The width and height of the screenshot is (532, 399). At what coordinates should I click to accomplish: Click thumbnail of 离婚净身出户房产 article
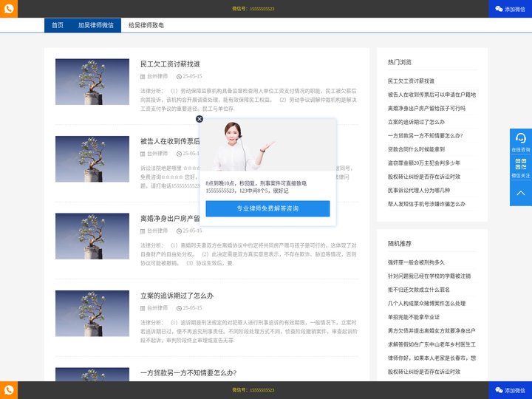coord(92,236)
